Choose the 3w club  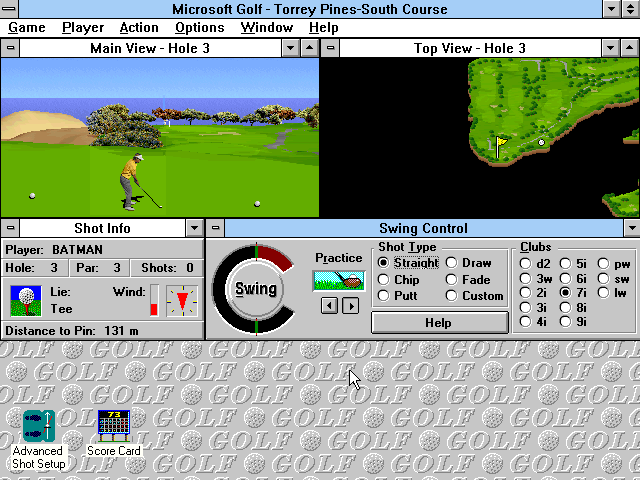[x=536, y=279]
